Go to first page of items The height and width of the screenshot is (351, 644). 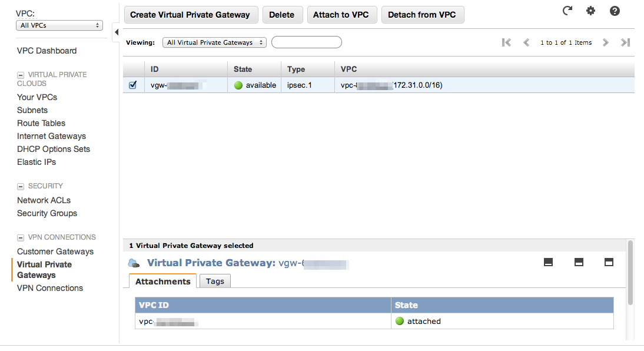point(506,42)
